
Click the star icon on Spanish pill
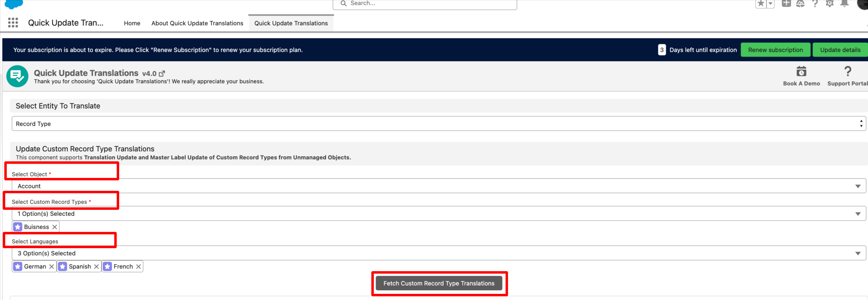point(63,266)
